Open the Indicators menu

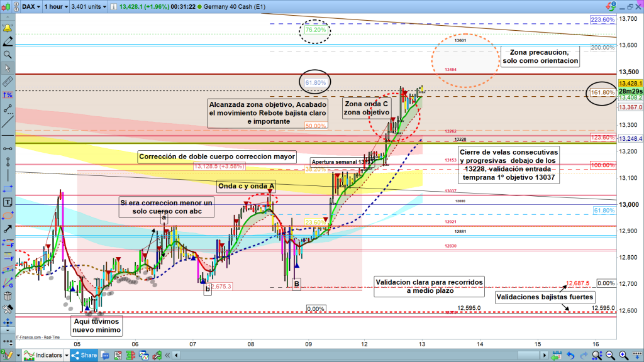click(45, 355)
